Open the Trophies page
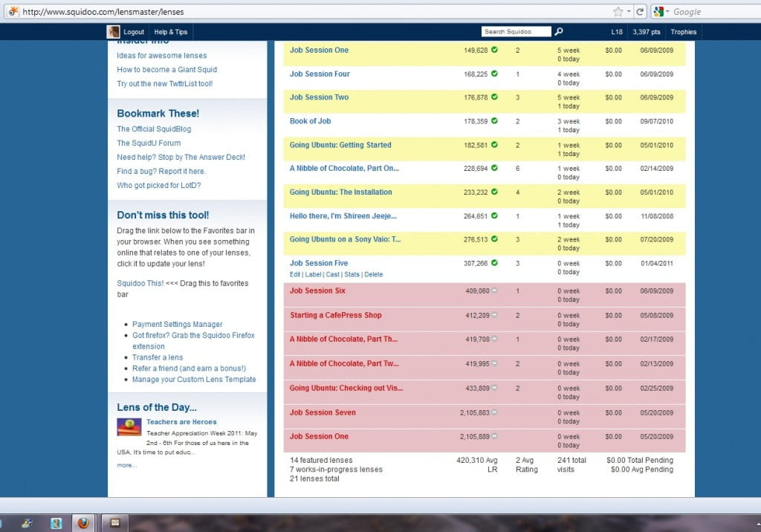Viewport: 761px width, 532px height. [684, 32]
